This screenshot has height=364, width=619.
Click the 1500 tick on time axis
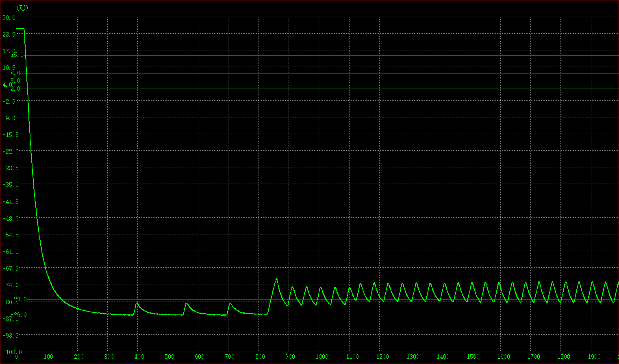pos(473,357)
